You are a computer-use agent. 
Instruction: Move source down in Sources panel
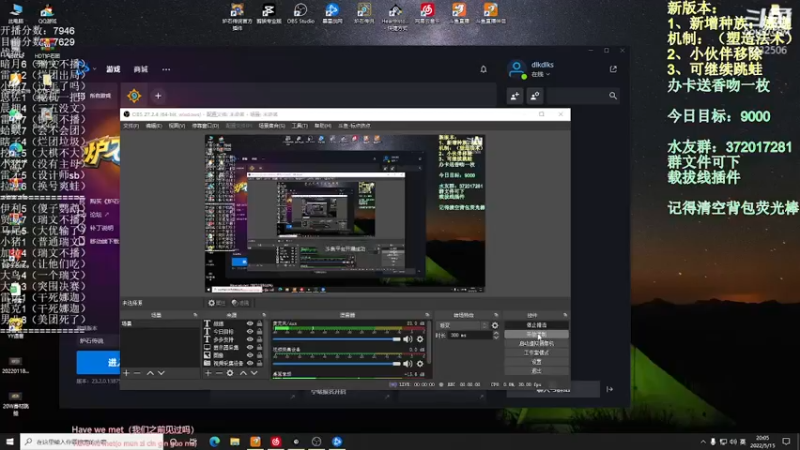pyautogui.click(x=254, y=373)
